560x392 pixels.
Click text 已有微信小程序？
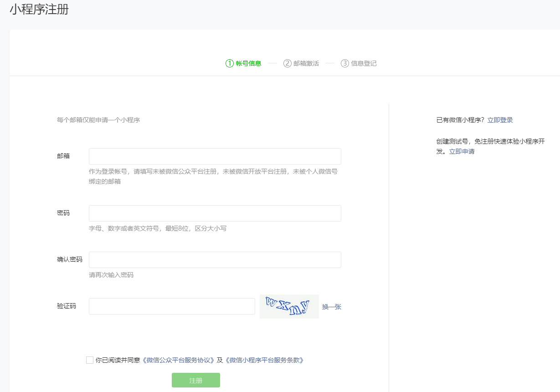pos(460,120)
